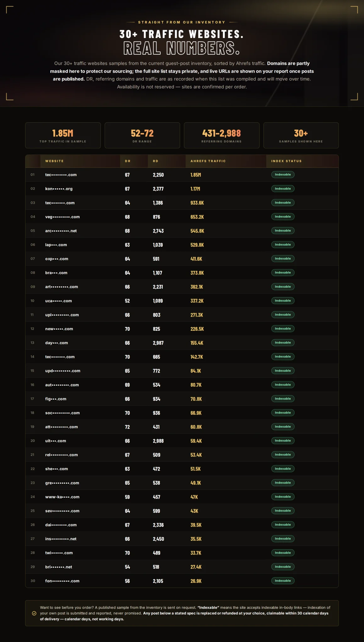This screenshot has width=364, height=642.
Task: Select the AHREFS TRAFFIC column header
Action: point(208,161)
